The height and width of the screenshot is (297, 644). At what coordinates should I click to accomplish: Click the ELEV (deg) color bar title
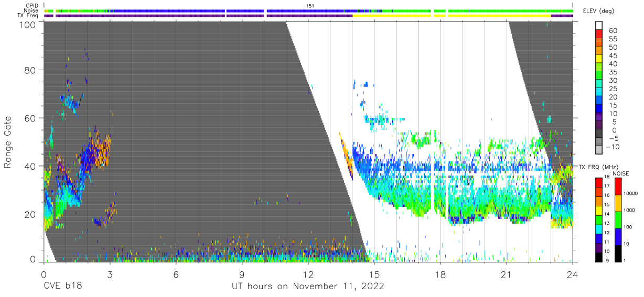[x=598, y=11]
